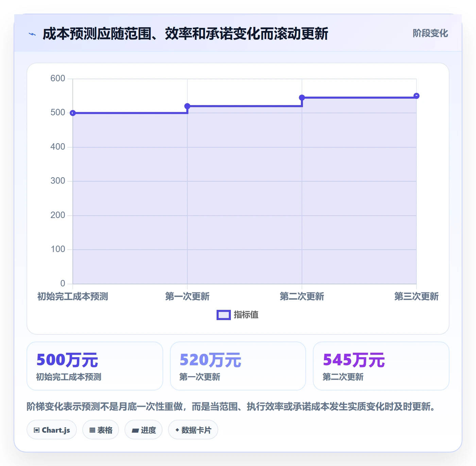
Task: Click the 阶段变化 label in the header
Action: [430, 33]
